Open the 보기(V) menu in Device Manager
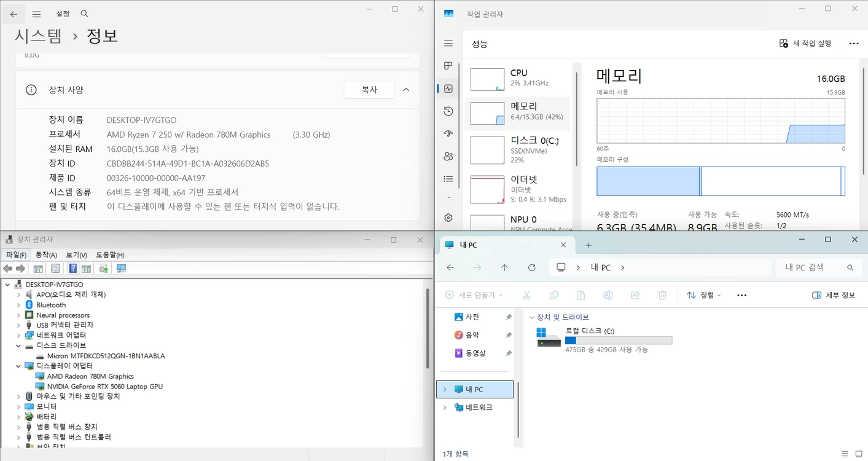868x461 pixels. pos(76,255)
